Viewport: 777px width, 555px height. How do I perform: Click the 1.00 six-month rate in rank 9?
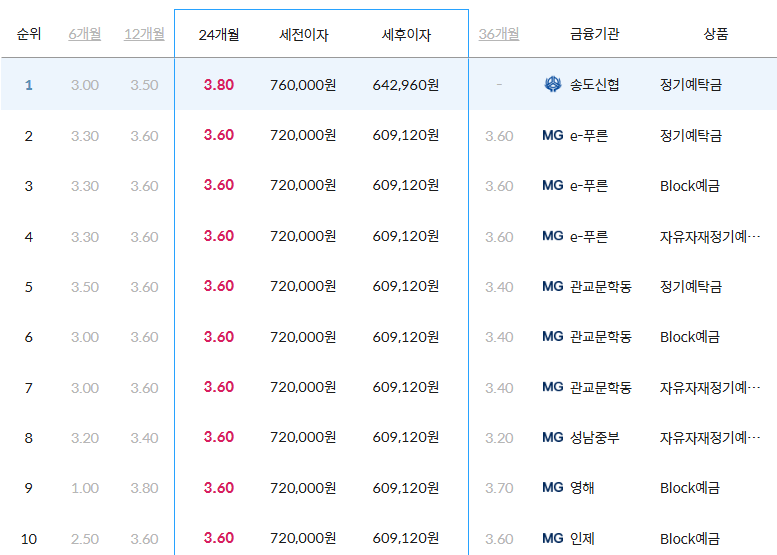85,488
